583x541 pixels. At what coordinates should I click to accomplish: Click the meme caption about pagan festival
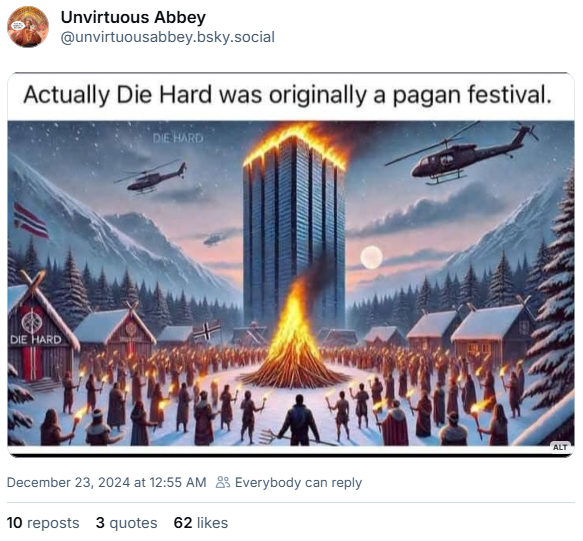tap(287, 95)
